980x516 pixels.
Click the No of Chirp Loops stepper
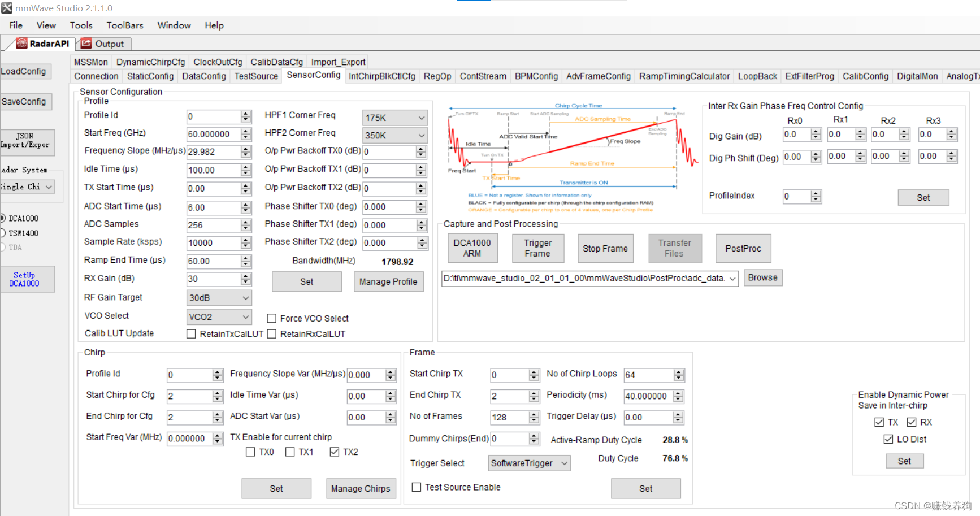pos(679,375)
